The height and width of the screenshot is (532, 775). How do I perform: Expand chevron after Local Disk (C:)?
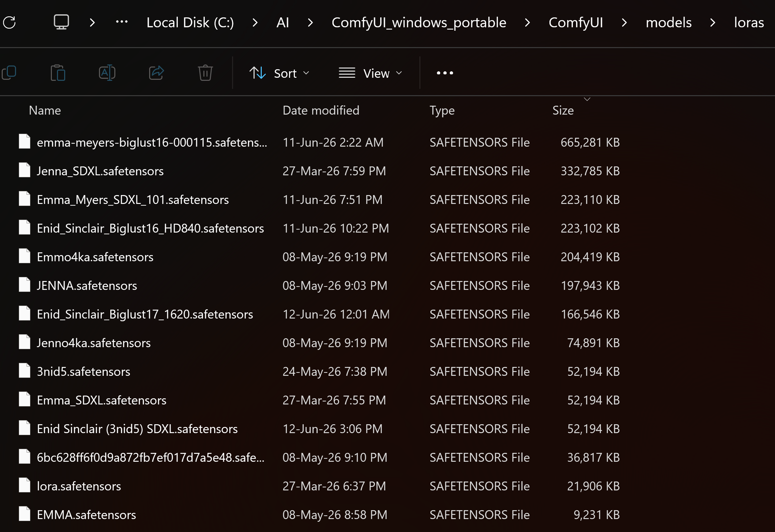[255, 23]
